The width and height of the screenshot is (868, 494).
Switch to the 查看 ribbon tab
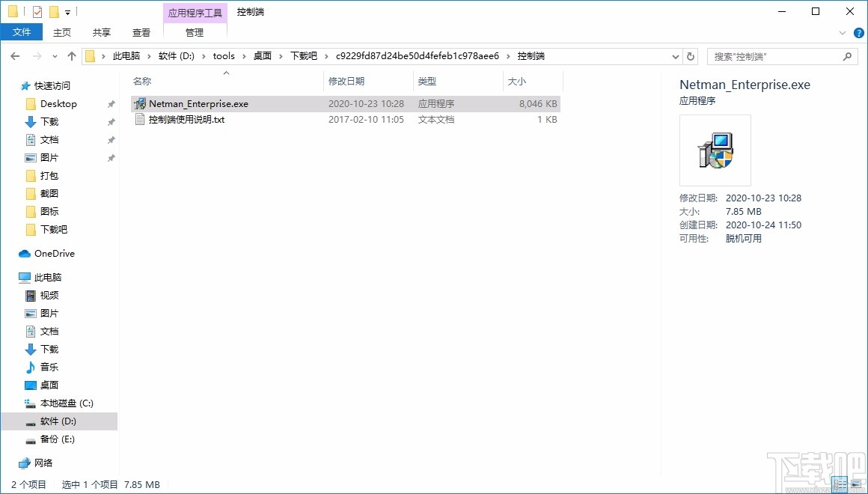tap(141, 32)
